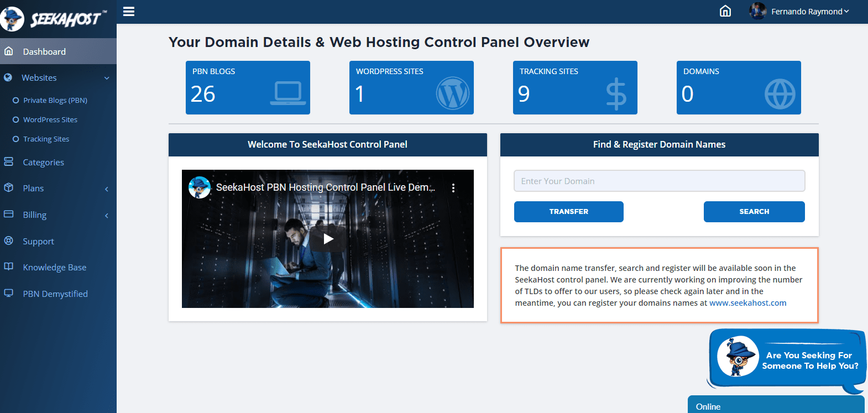868x413 pixels.
Task: Click the SEARCH domain button
Action: 754,212
